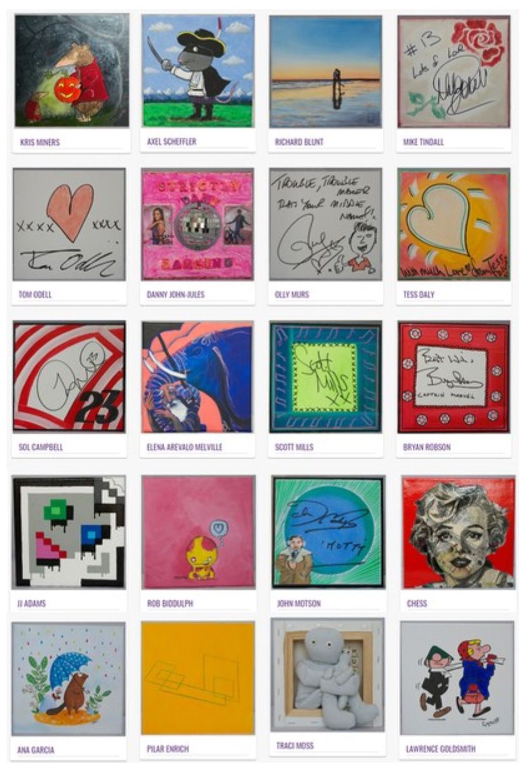Select the Axel Scheffler pirate rat painting
Screen dimensions: 532x777
point(198,71)
